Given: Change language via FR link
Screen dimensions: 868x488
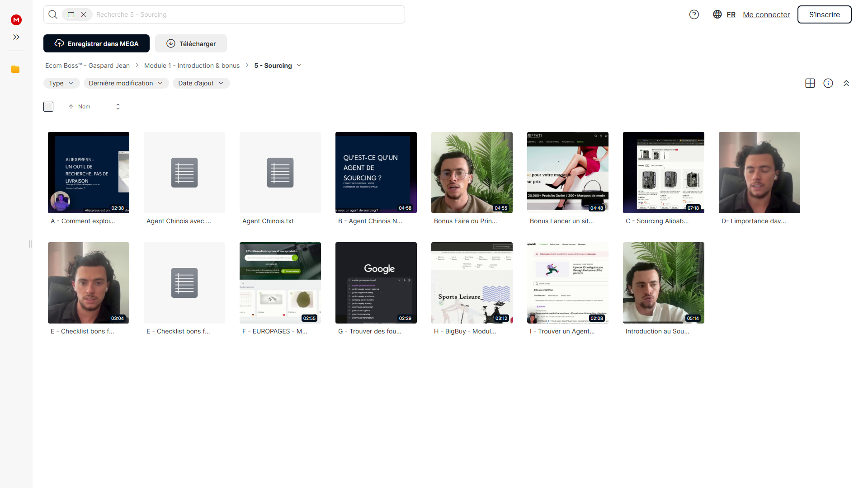Looking at the screenshot, I should click(731, 14).
